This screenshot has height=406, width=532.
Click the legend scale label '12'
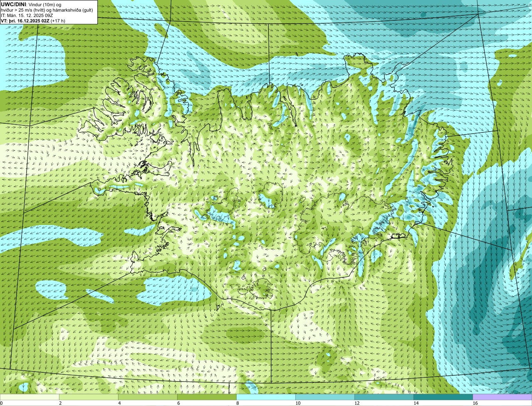357,403
